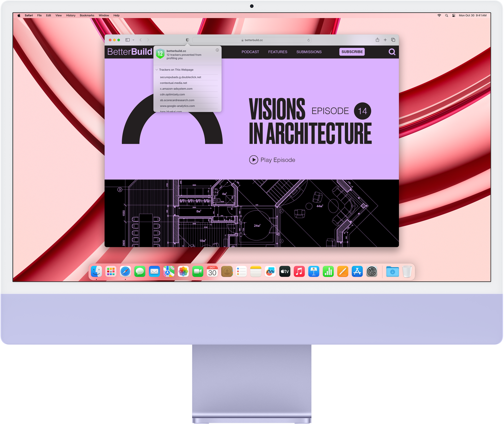Open the info button in tracker popover

pyautogui.click(x=217, y=50)
